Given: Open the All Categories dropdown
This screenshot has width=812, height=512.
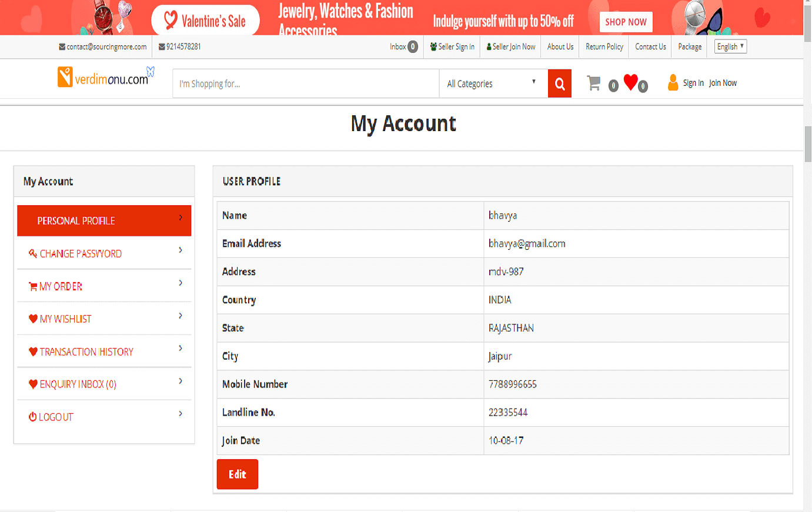Looking at the screenshot, I should pyautogui.click(x=493, y=83).
